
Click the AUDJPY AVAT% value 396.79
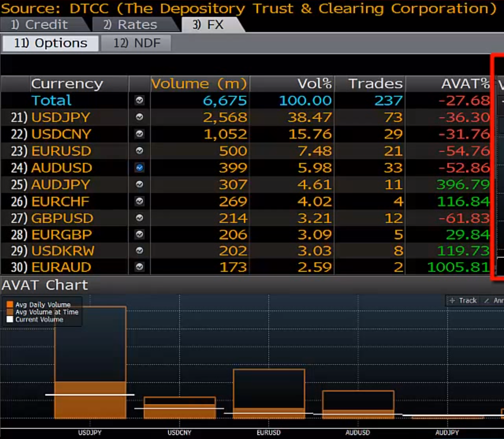[463, 185]
